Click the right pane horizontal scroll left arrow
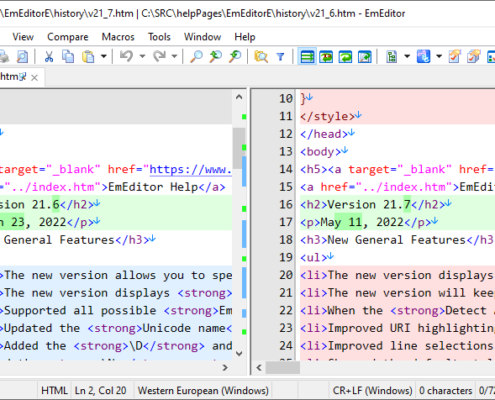The width and height of the screenshot is (495, 400). (x=259, y=368)
